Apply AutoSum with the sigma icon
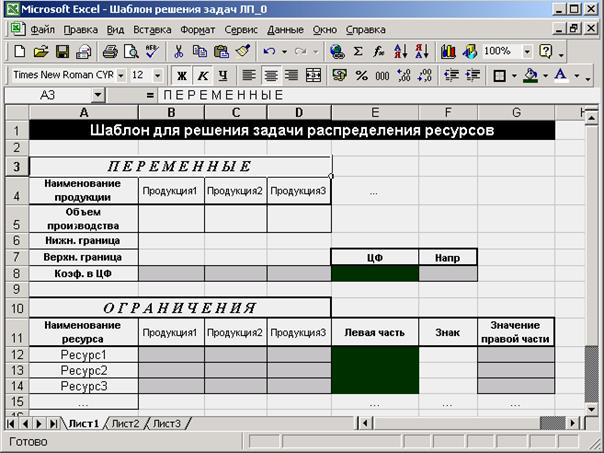 pyautogui.click(x=358, y=51)
